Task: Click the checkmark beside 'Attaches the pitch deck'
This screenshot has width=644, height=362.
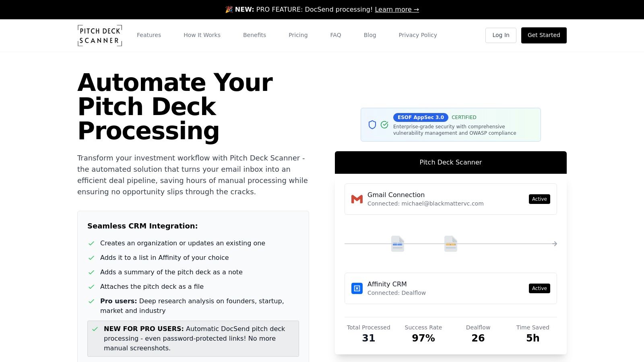Action: tap(91, 287)
